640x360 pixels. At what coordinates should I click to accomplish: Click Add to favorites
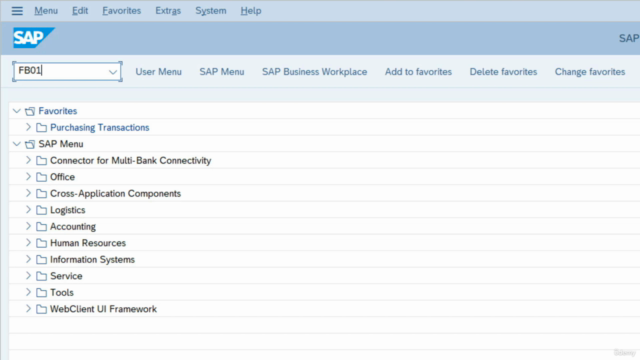click(418, 72)
